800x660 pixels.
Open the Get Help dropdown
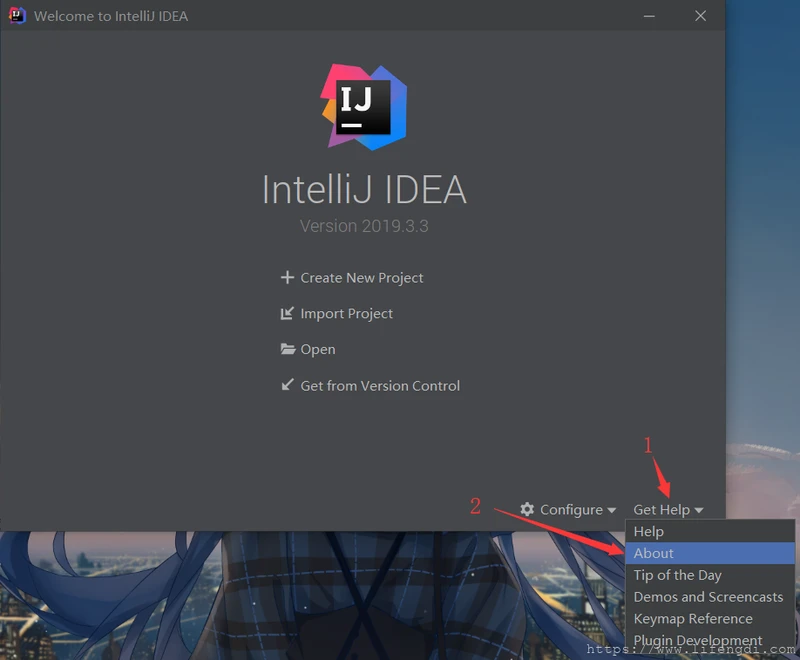(663, 510)
